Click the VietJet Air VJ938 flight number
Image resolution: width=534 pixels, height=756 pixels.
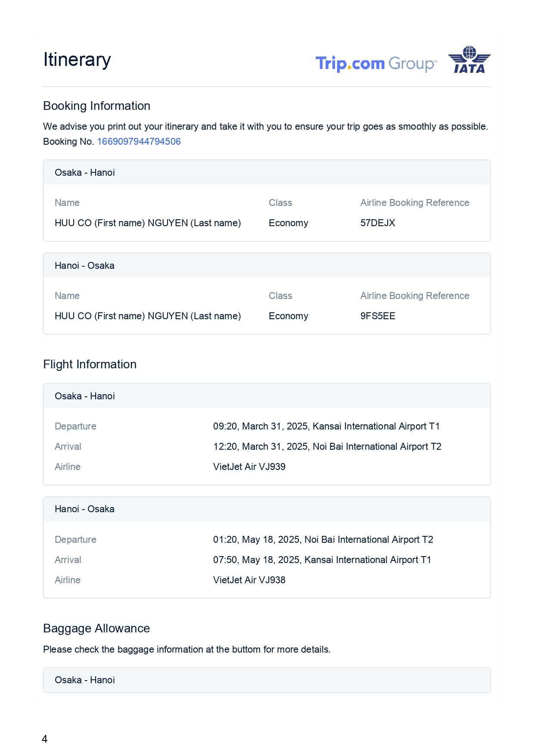click(249, 580)
